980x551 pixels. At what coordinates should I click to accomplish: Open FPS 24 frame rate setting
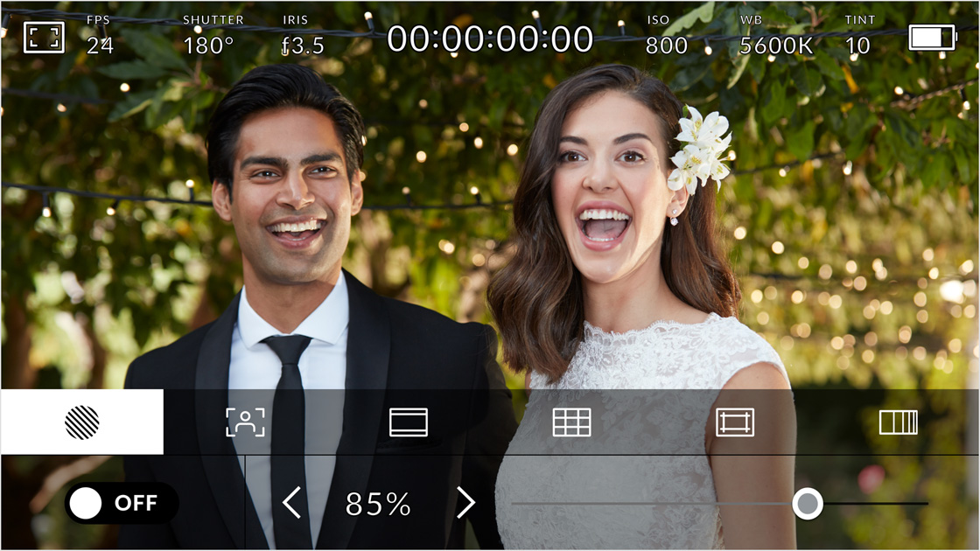[x=100, y=37]
